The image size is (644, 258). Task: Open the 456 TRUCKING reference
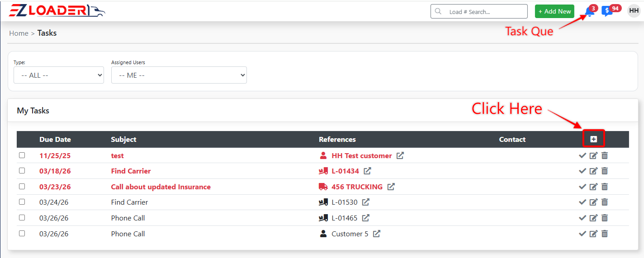[357, 187]
